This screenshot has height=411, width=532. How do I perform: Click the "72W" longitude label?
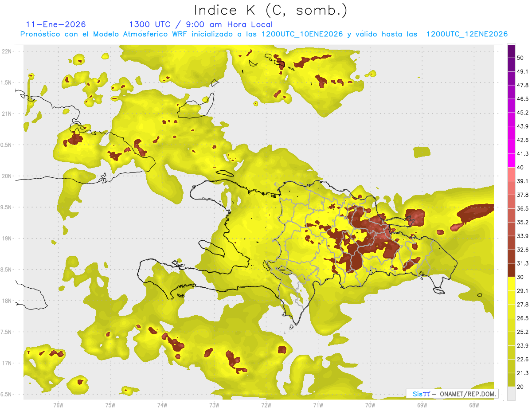266,405
